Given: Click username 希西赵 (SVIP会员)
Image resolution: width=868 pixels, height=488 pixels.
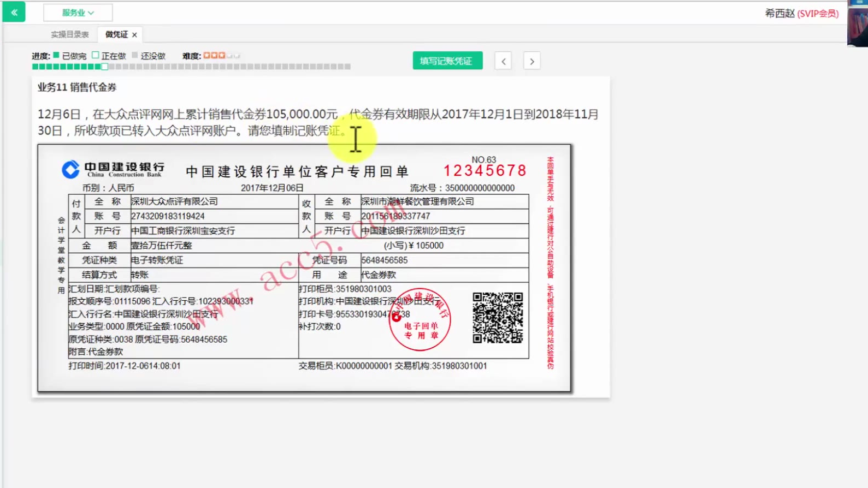Looking at the screenshot, I should 801,13.
